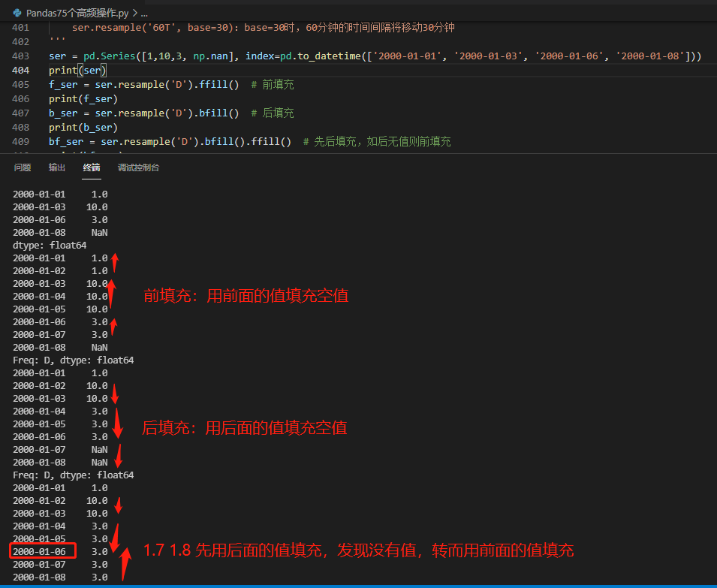Click the comment text base=30时 on line 401
Image resolution: width=717 pixels, height=588 pixels.
click(269, 28)
